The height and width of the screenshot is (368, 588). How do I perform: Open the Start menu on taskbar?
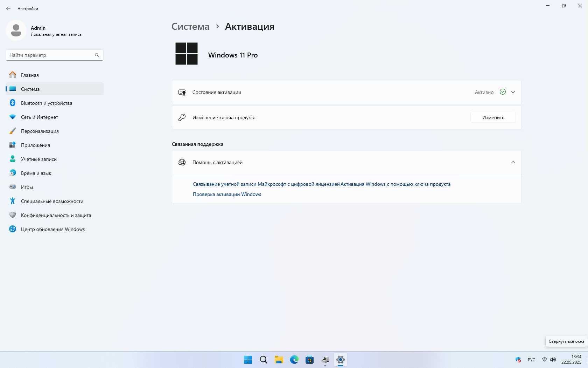[x=248, y=360]
